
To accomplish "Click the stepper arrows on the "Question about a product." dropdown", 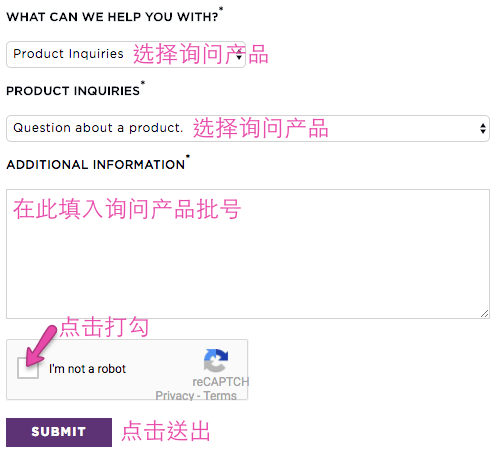I will [x=483, y=128].
